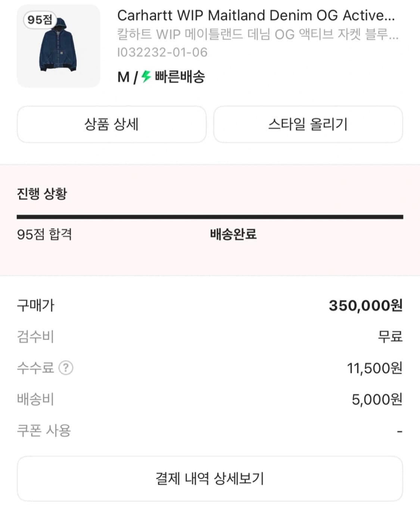This screenshot has width=420, height=505.
Task: Select the model number I032232-01-06
Action: point(162,52)
